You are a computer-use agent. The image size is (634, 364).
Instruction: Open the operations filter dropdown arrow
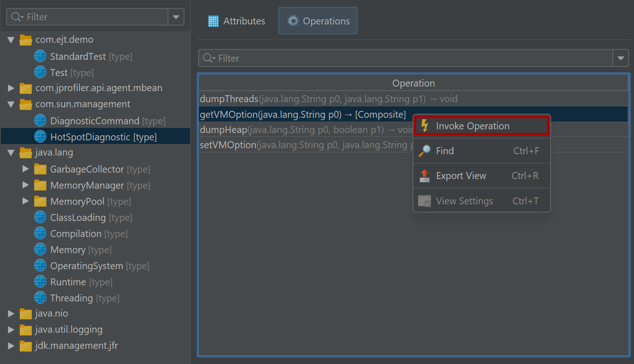click(x=621, y=58)
